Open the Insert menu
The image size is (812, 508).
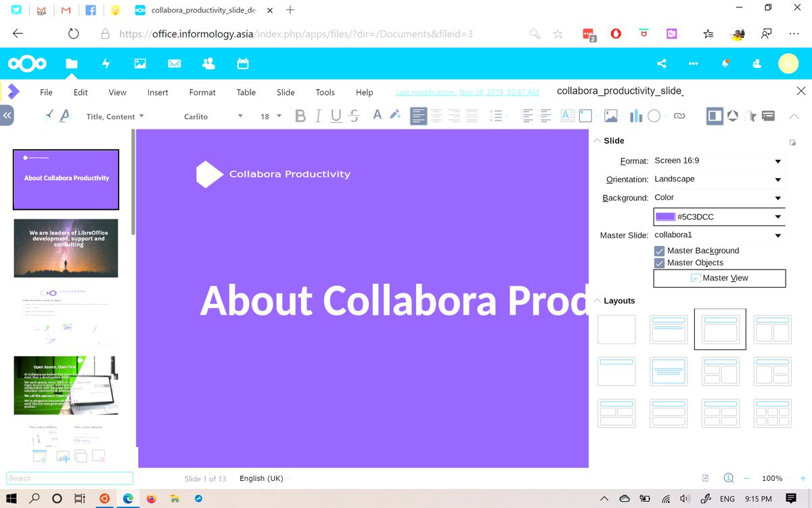158,92
